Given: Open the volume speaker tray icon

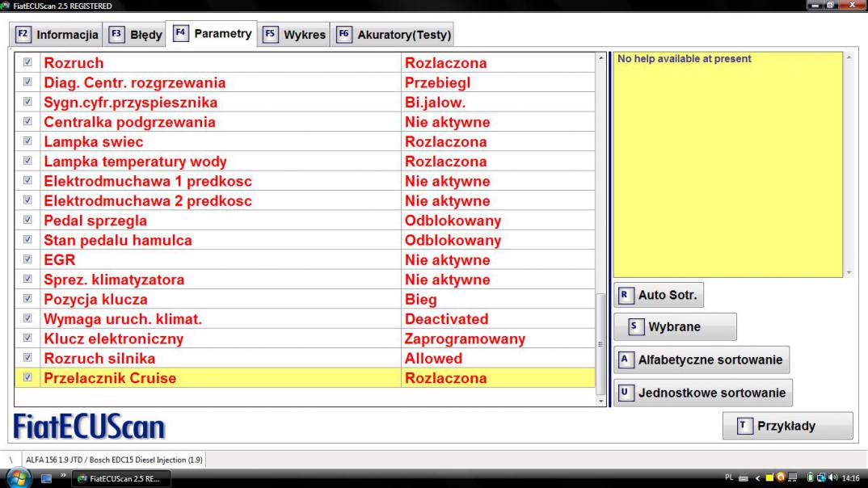Looking at the screenshot, I should [x=833, y=477].
